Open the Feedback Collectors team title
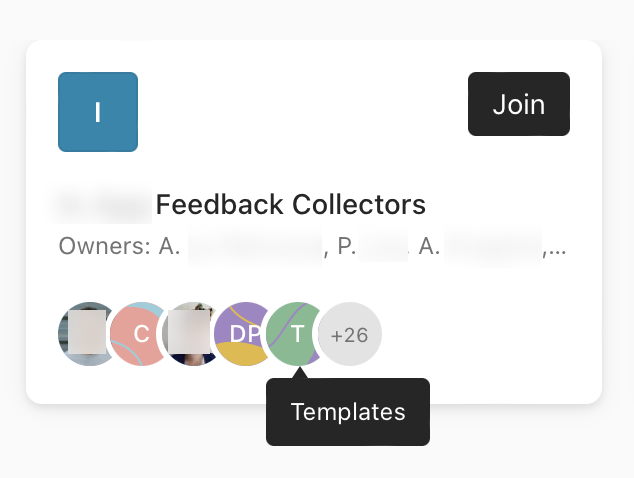The image size is (634, 478). [242, 204]
